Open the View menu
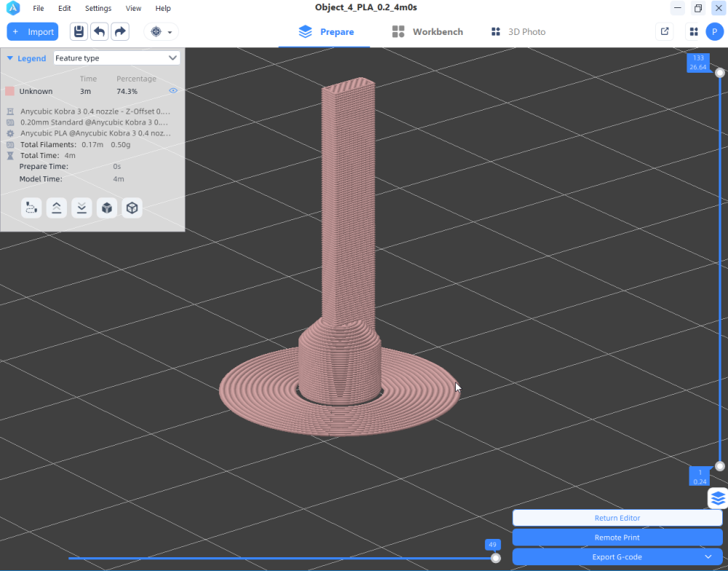The width and height of the screenshot is (728, 571). click(x=133, y=8)
